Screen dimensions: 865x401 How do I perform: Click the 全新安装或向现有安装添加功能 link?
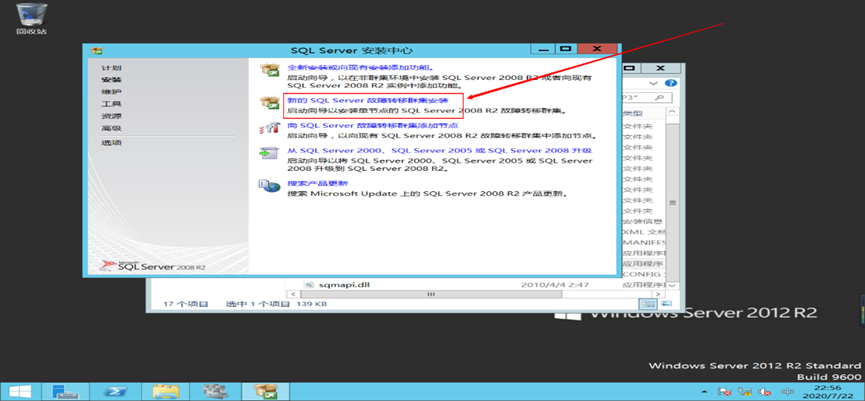tap(363, 67)
